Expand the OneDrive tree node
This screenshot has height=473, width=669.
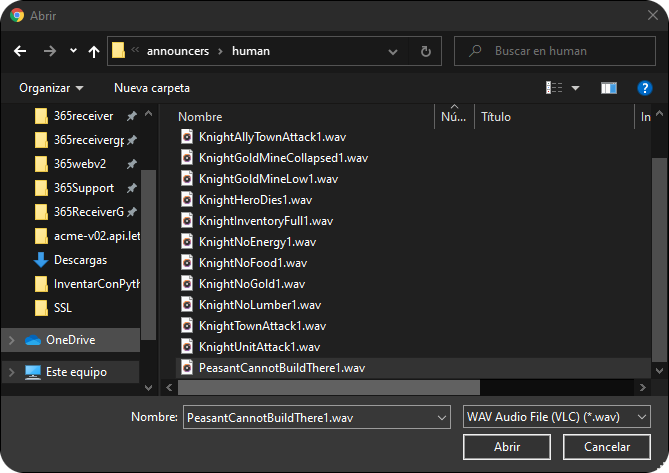tap(11, 340)
